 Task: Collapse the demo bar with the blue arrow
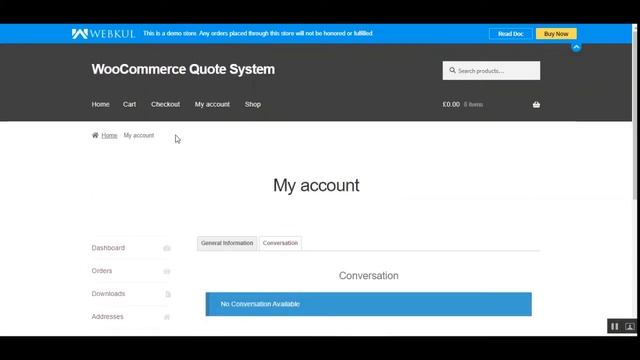[x=576, y=48]
